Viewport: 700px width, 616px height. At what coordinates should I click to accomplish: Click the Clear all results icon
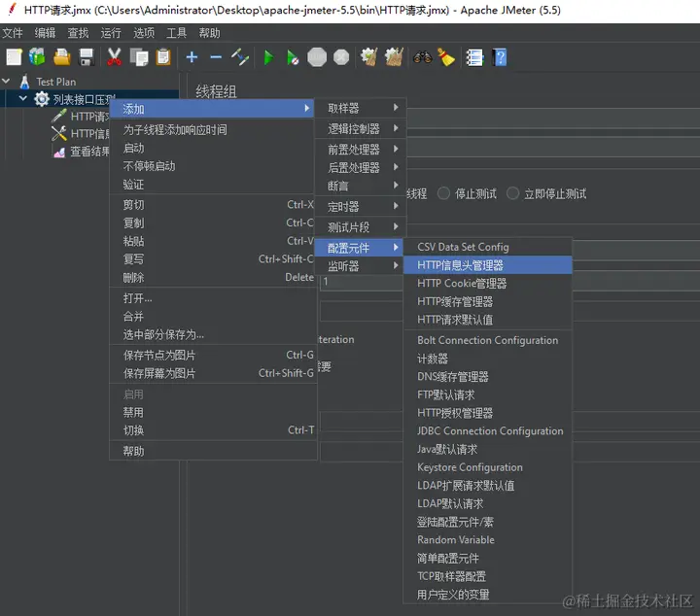394,57
